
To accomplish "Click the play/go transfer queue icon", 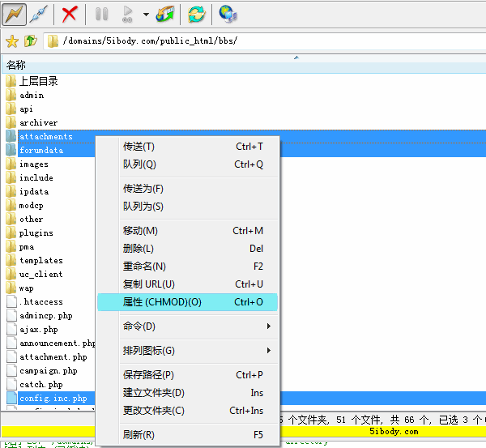I will pyautogui.click(x=126, y=14).
